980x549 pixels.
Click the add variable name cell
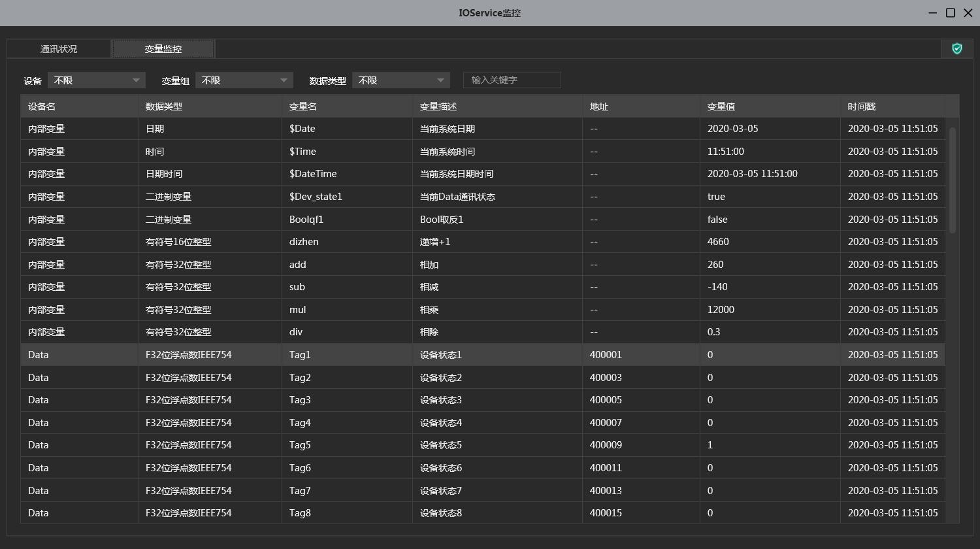(x=347, y=265)
